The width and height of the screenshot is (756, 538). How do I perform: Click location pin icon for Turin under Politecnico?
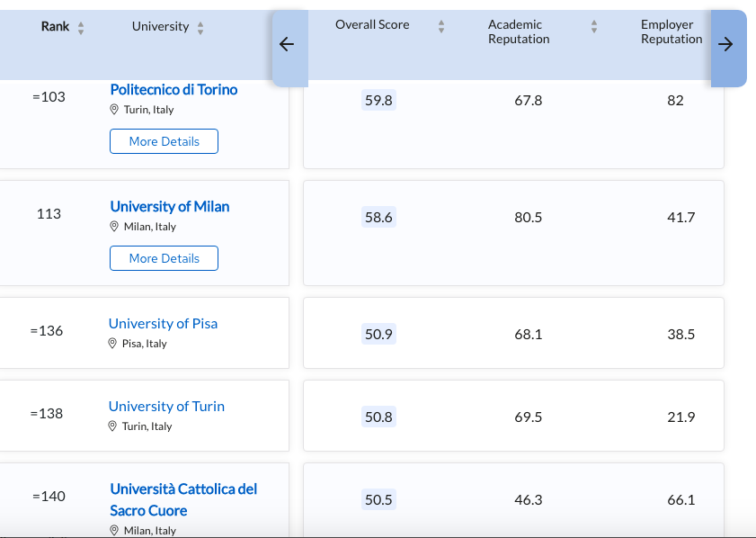[114, 110]
